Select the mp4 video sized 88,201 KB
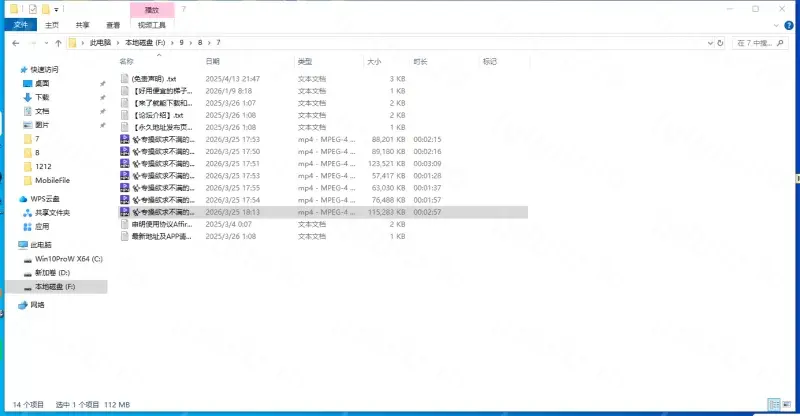Viewport: 800px width, 416px height. [323, 139]
